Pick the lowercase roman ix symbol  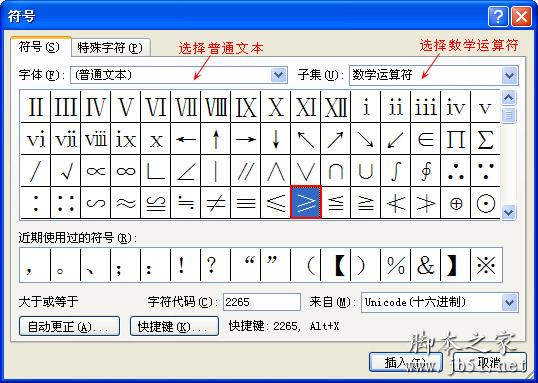click(126, 139)
